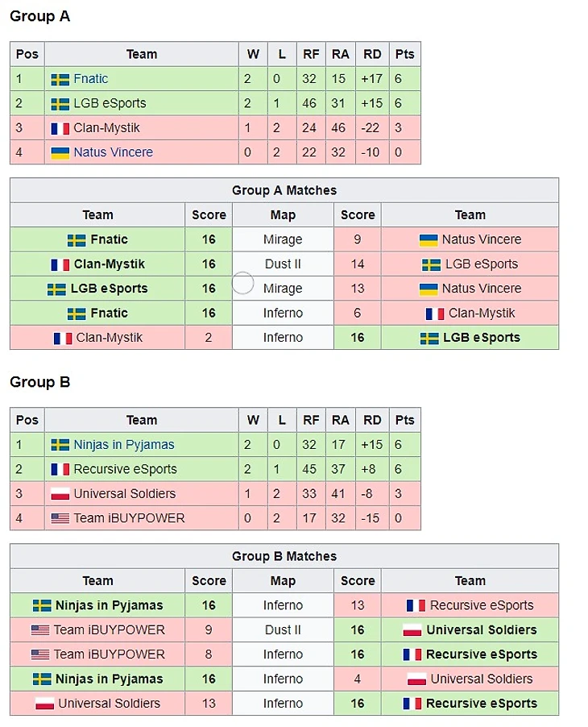This screenshot has width=588, height=727.
Task: Click the US flag beside Team iBUYPOWER in standings
Action: (60, 518)
